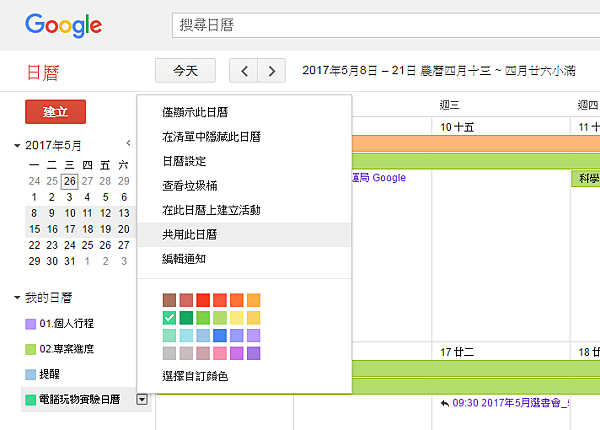Collapse the 我的日曆 section

17,298
